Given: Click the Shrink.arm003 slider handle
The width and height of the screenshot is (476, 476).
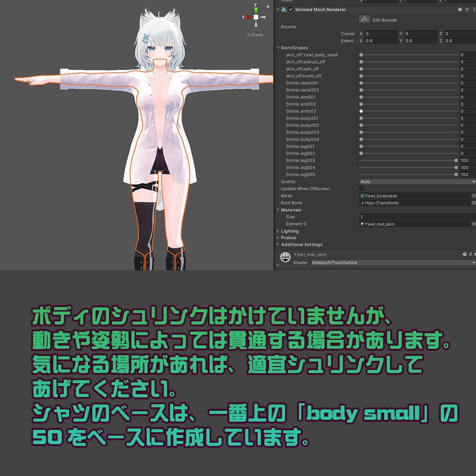Looking at the screenshot, I should (361, 111).
